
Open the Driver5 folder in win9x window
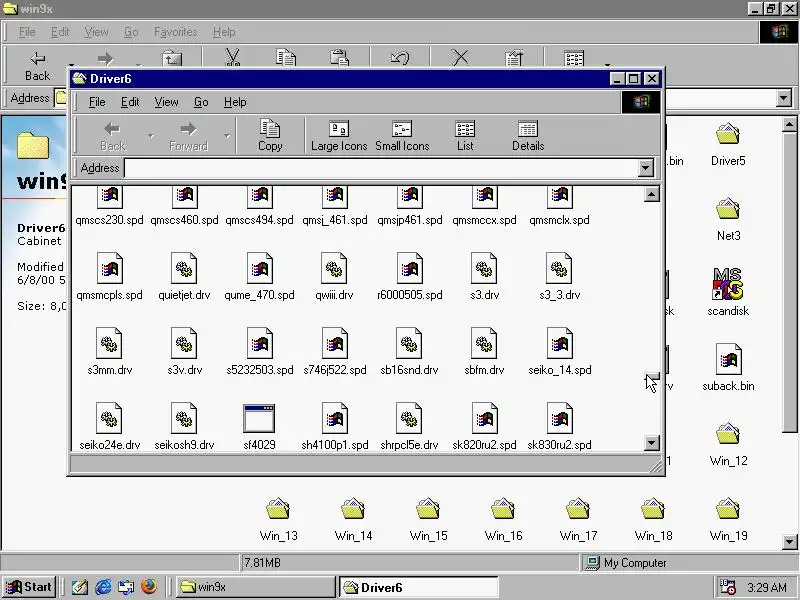728,144
